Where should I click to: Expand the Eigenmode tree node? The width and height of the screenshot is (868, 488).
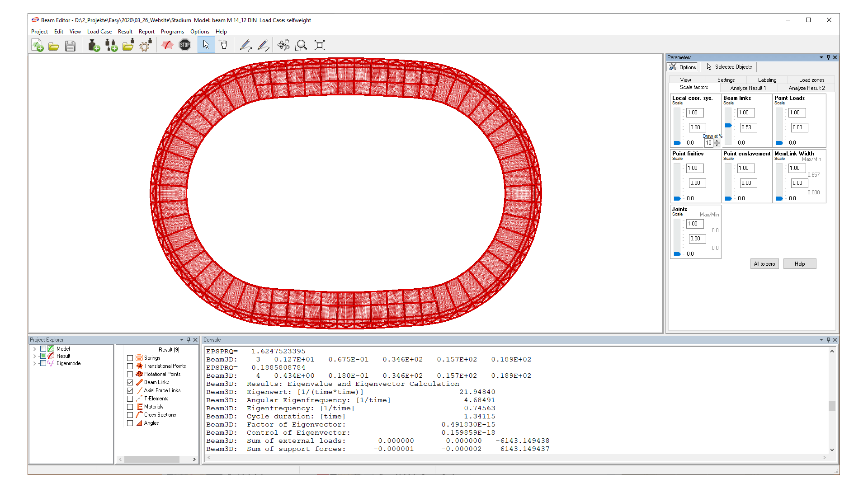click(34, 363)
